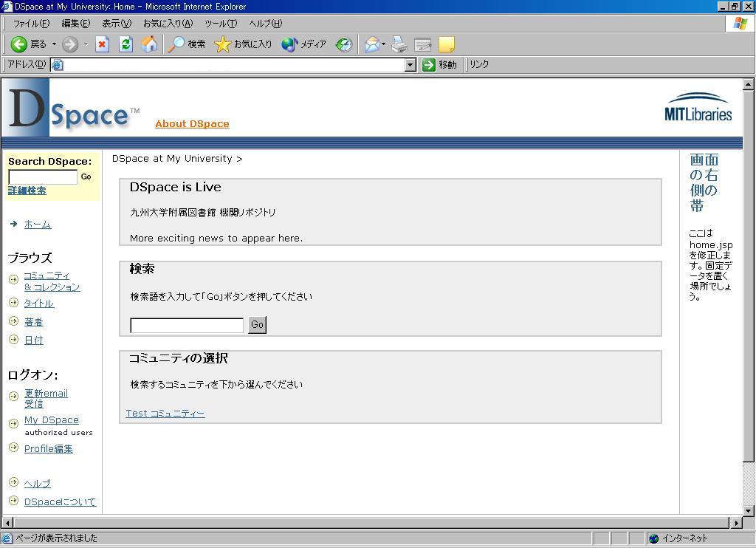Click the Forward arrow button
756x548 pixels.
[70, 44]
